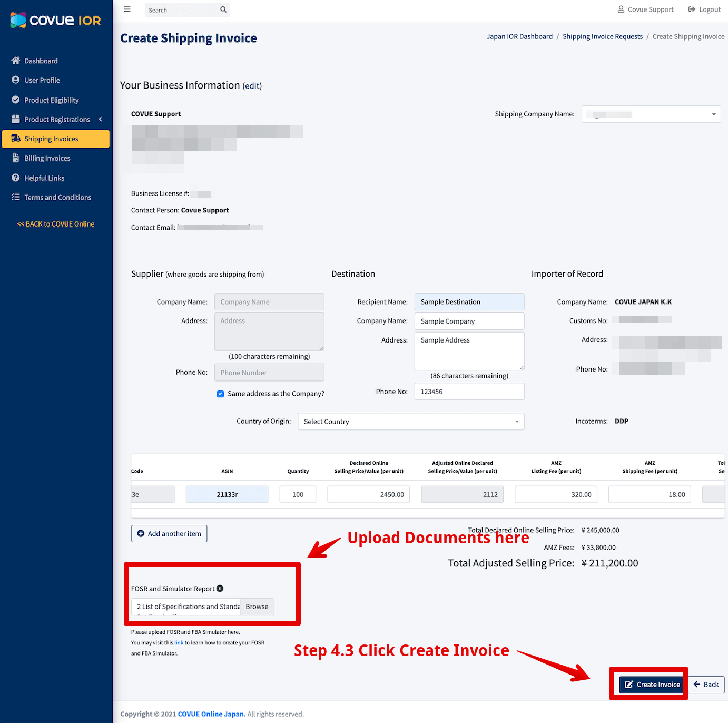This screenshot has height=723, width=728.
Task: Open Shipping Company Name dropdown
Action: pos(651,114)
